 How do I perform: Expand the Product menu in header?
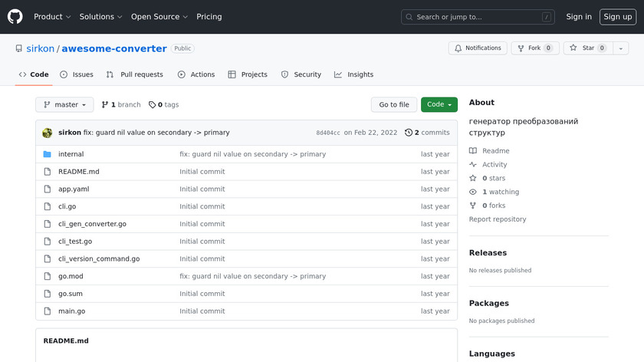52,17
